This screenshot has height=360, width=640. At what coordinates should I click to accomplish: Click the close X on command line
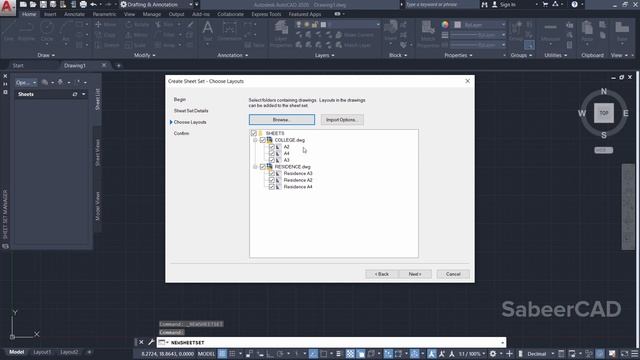coord(141,342)
